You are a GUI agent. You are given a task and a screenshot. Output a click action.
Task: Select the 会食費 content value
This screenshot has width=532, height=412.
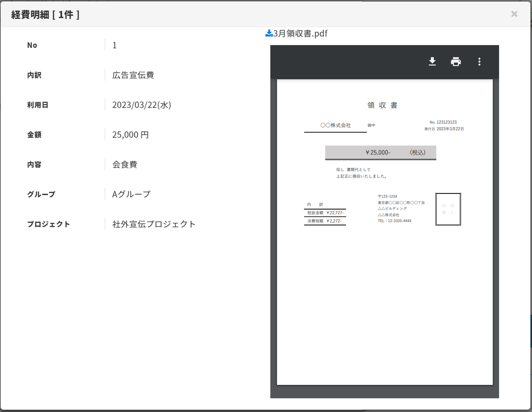click(x=125, y=165)
